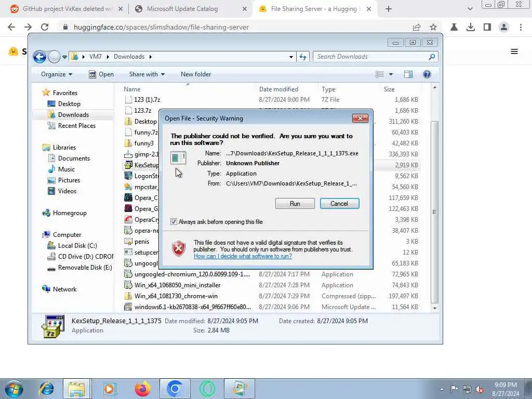
Task: Open the browser three-dot menu
Action: coord(521,27)
